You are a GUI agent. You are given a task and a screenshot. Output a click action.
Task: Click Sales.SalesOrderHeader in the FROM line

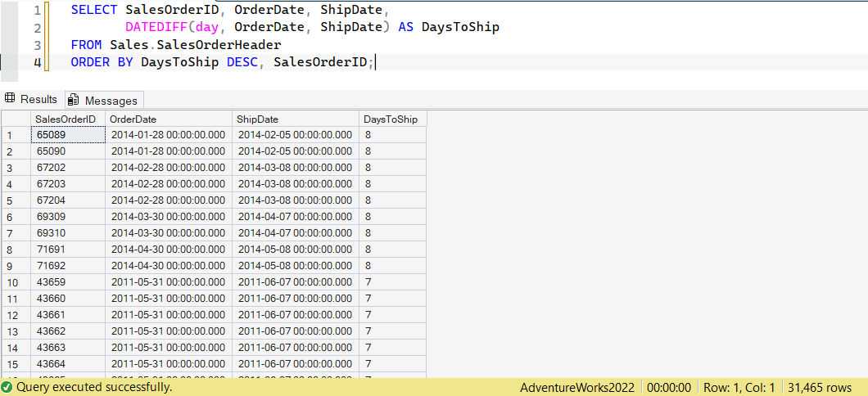coord(196,45)
